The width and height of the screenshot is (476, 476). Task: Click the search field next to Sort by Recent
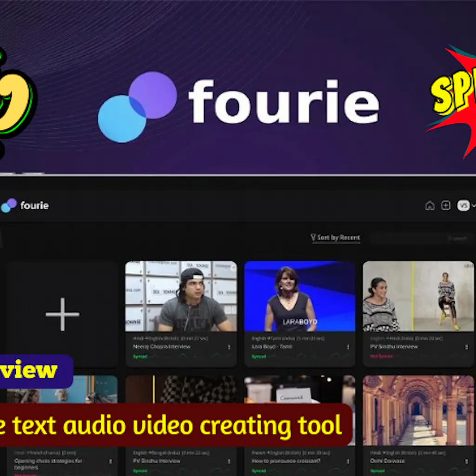tap(422, 238)
